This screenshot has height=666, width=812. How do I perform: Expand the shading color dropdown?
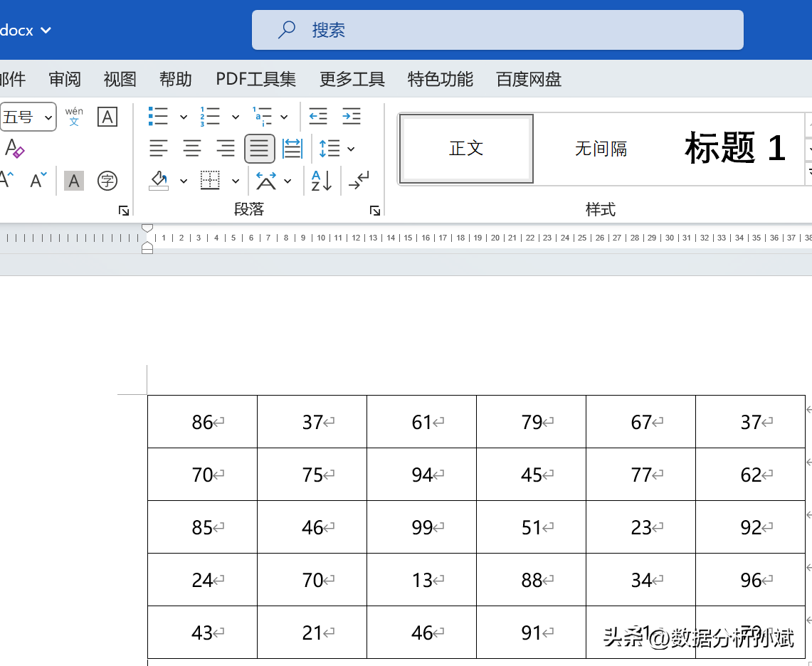(184, 181)
